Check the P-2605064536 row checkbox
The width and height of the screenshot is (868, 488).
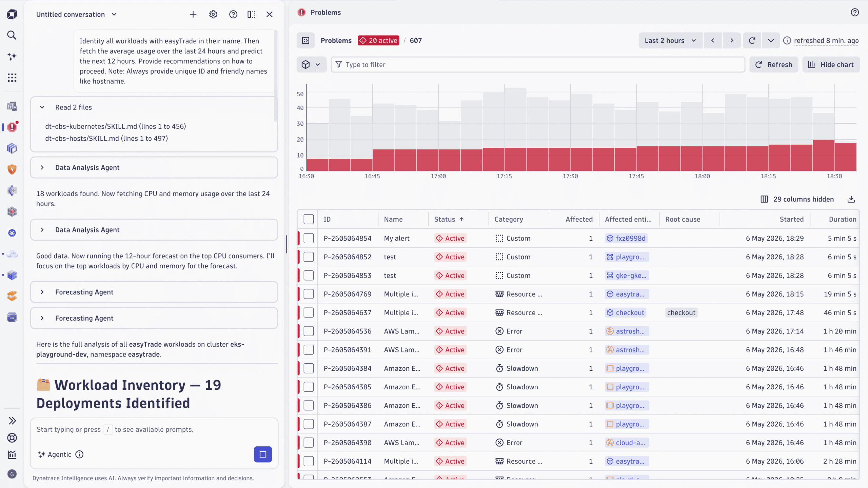click(309, 331)
